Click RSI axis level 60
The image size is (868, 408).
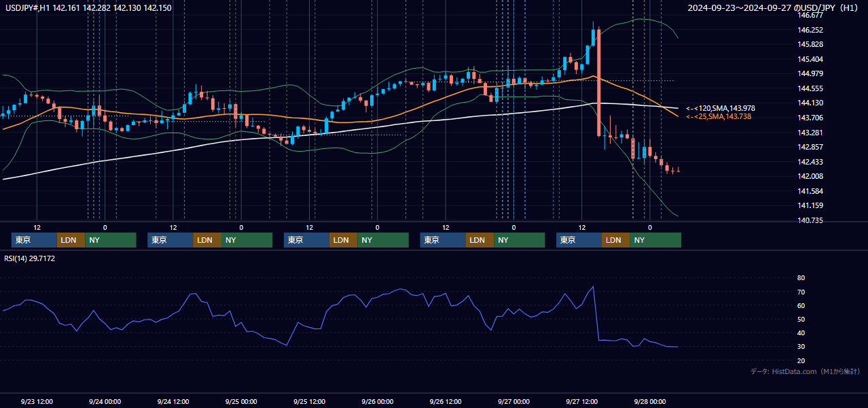[801, 305]
